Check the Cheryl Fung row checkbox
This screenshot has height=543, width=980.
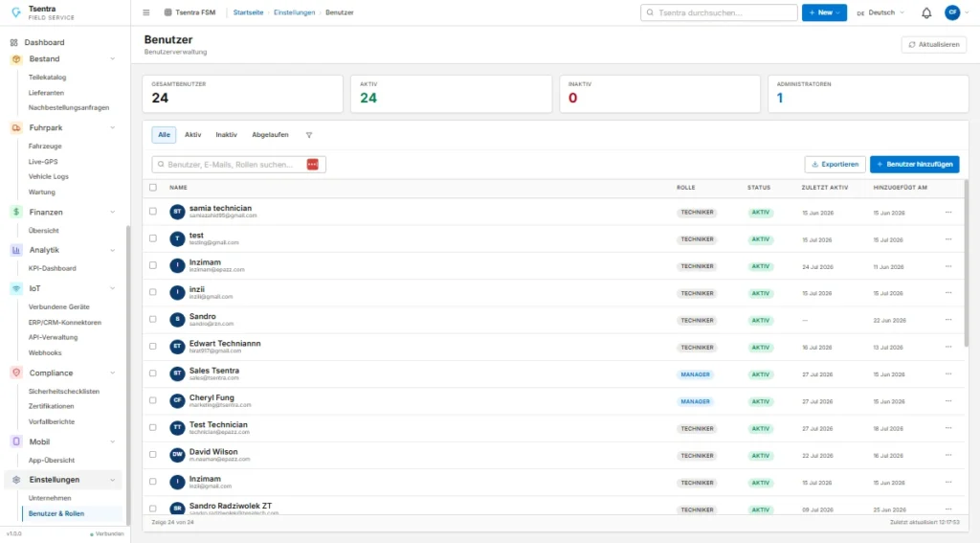tap(153, 400)
